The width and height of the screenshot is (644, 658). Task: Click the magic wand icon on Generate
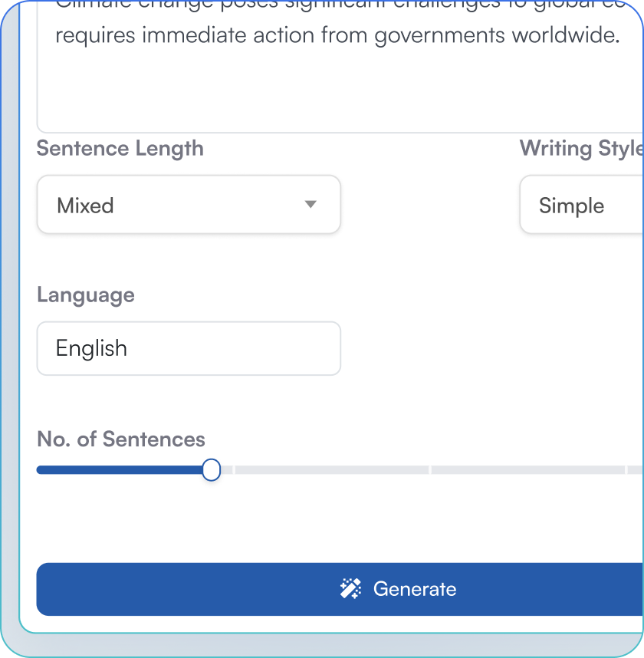(350, 589)
